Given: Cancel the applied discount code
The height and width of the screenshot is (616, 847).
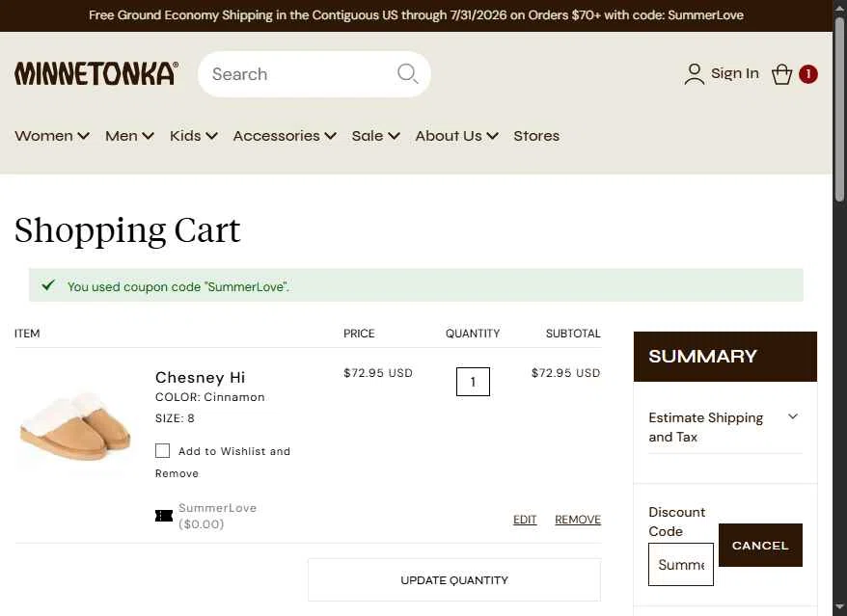Looking at the screenshot, I should [x=760, y=546].
